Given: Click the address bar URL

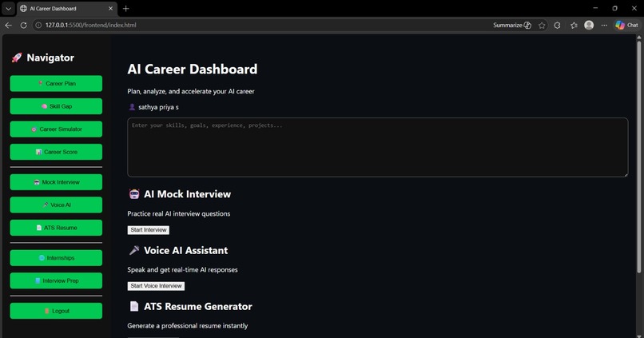Looking at the screenshot, I should 91,25.
